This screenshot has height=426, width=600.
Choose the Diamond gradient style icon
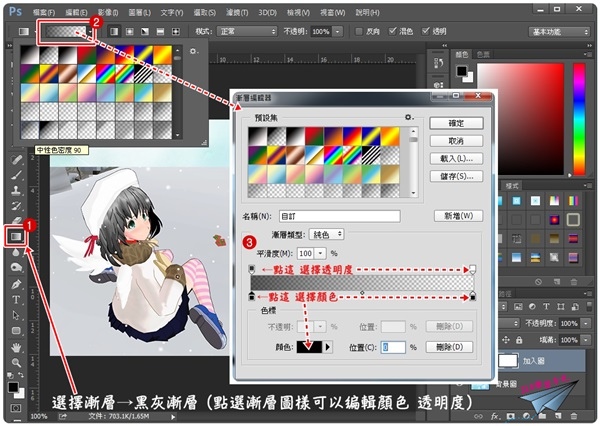pyautogui.click(x=176, y=31)
